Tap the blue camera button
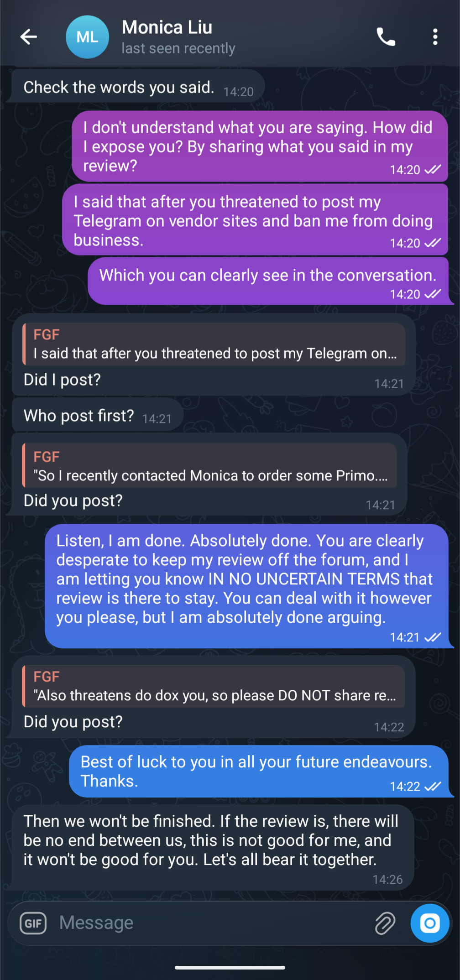The height and width of the screenshot is (980, 460). coord(429,923)
